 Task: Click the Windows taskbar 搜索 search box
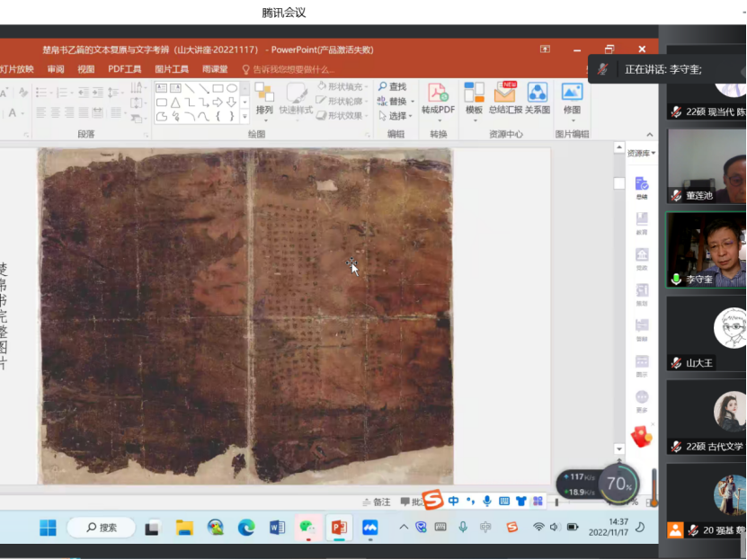point(101,528)
